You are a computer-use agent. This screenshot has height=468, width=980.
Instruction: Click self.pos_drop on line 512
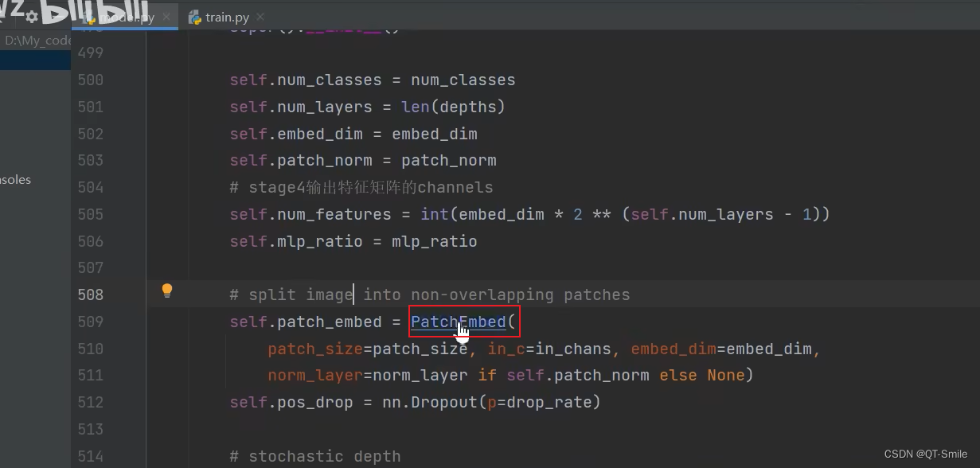coord(291,402)
